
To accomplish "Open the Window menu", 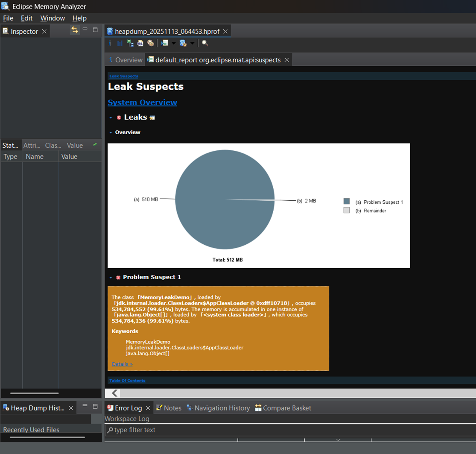I will coord(53,18).
